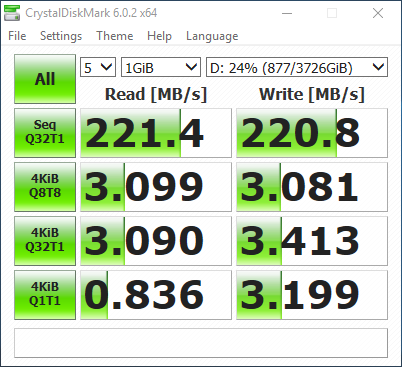Select the Seq read result 221.4
402x367 pixels.
[x=156, y=133]
